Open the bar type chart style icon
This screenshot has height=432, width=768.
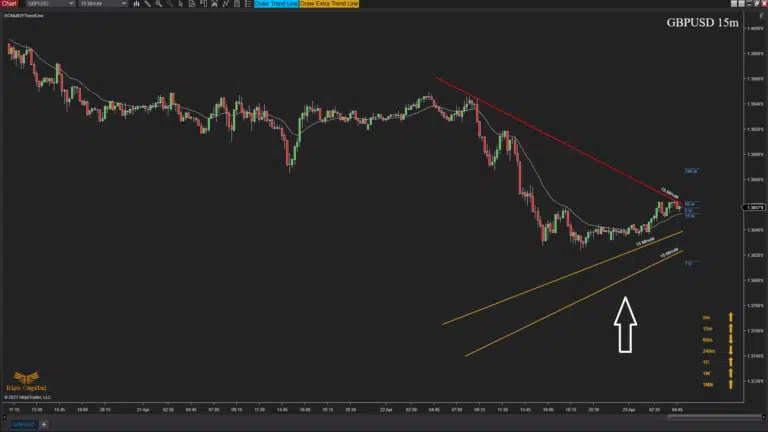(x=136, y=3)
